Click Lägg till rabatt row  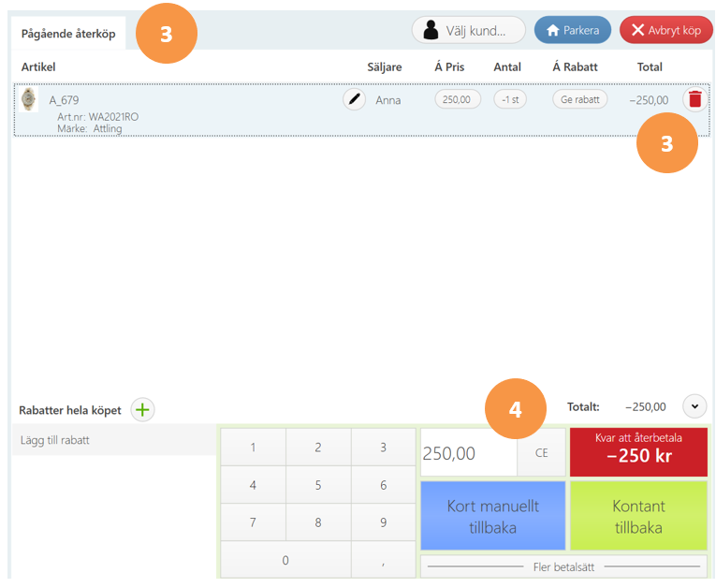(113, 440)
